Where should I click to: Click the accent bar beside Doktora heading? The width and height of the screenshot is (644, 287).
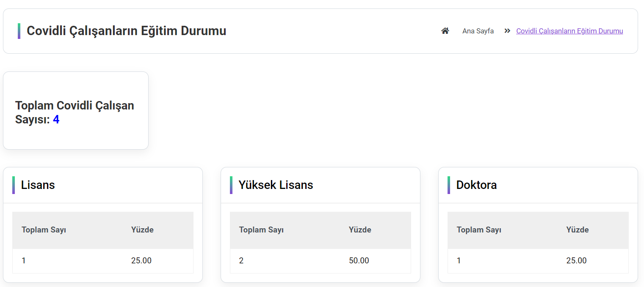point(449,185)
